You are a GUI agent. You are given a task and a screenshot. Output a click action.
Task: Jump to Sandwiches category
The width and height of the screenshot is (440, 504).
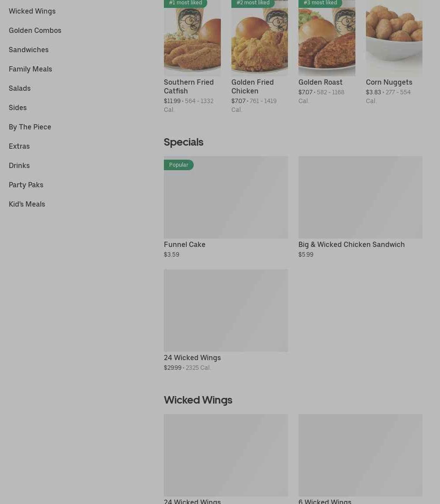28,50
